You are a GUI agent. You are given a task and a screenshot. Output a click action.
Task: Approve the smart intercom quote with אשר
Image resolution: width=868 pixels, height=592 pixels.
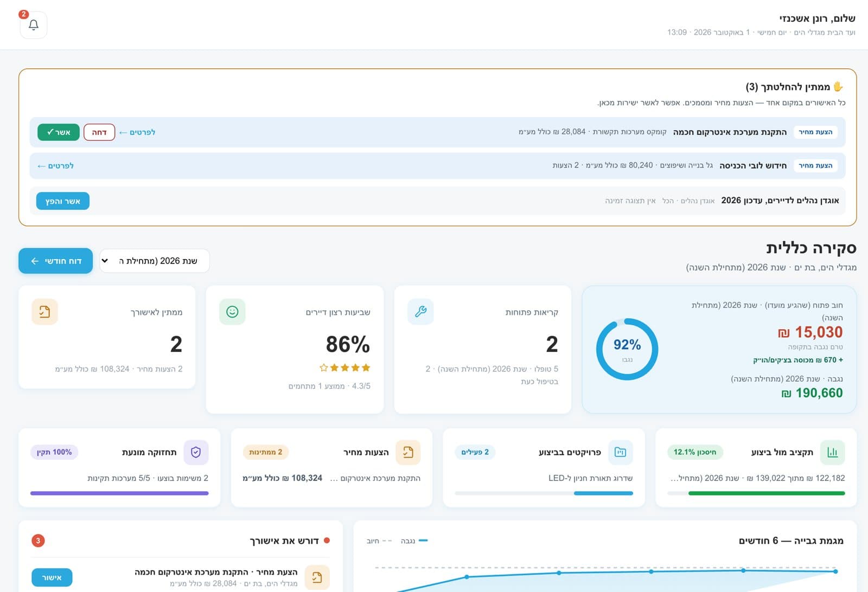(x=59, y=132)
